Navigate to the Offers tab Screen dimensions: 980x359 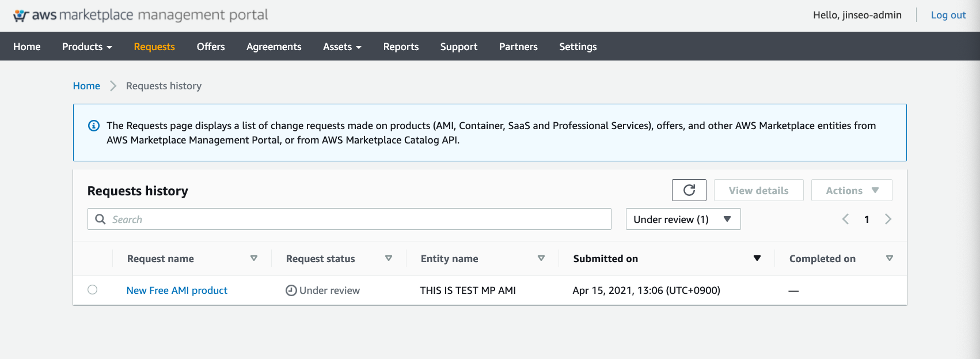211,47
